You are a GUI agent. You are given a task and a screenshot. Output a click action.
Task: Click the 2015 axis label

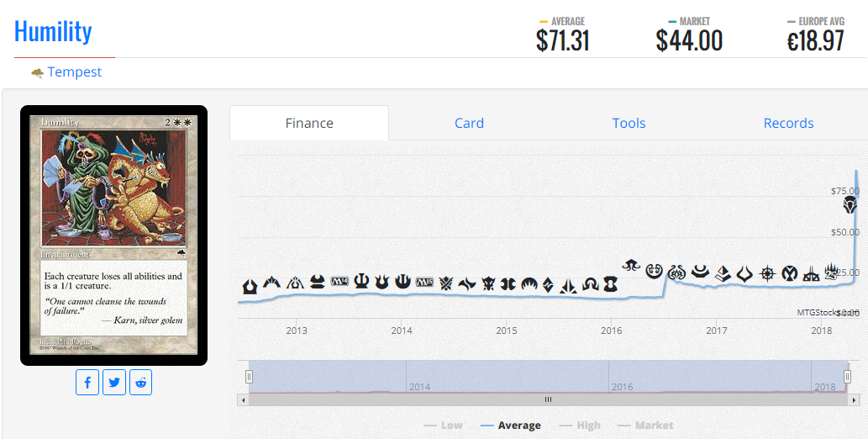coord(507,331)
